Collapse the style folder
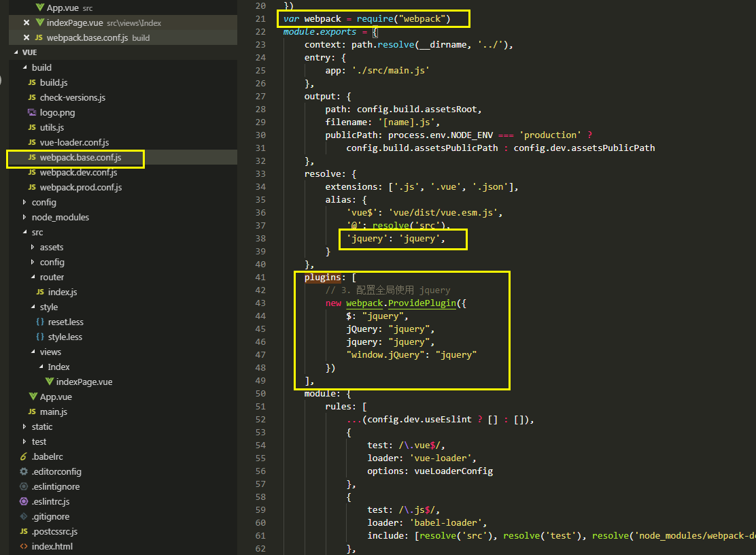756x555 pixels. coord(33,307)
